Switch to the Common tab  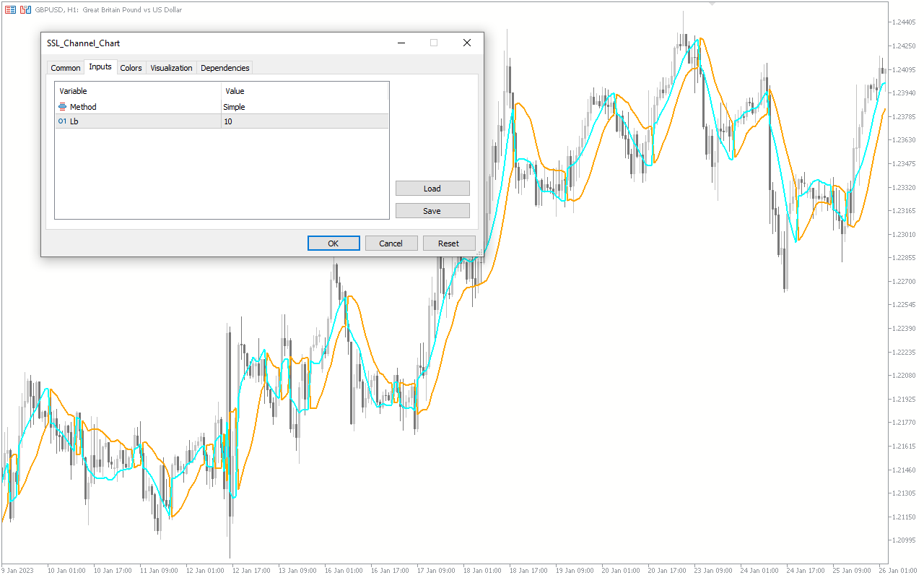pyautogui.click(x=66, y=68)
